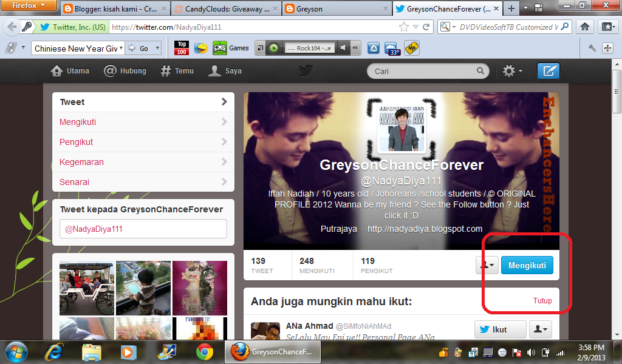This screenshot has width=622, height=364.
Task: Open the Chiniese New Year search dropdown
Action: pyautogui.click(x=121, y=49)
